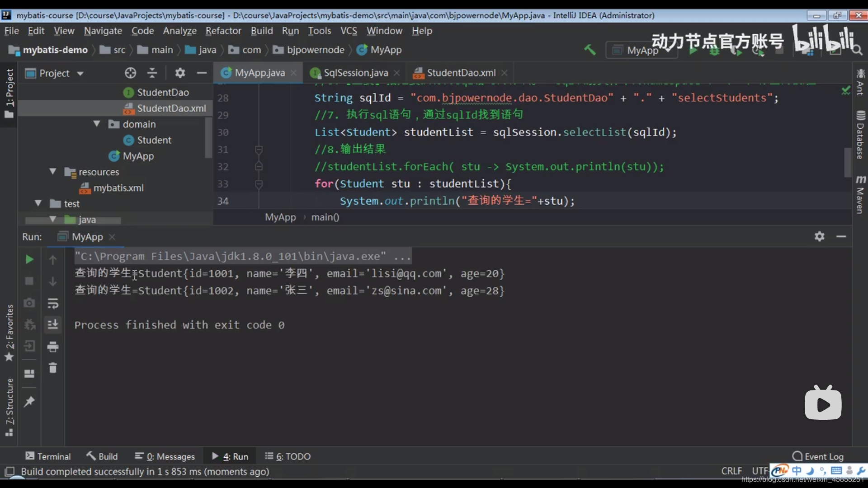Screen dimensions: 868x488
Task: Collapse the resources folder
Action: coord(53,172)
